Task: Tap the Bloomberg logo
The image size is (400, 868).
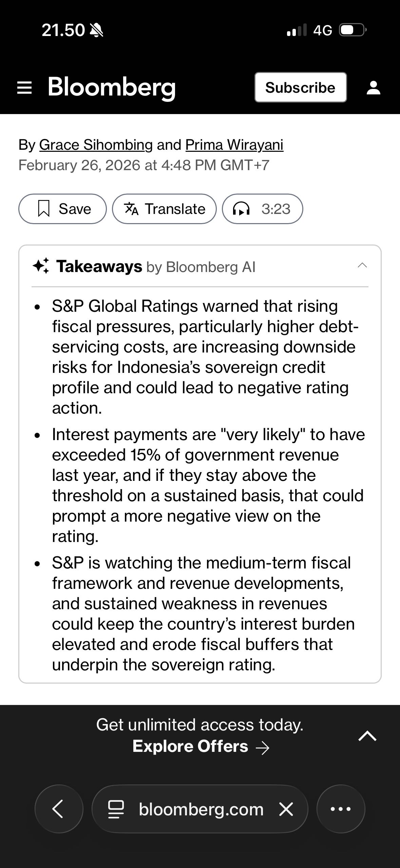Action: point(112,88)
